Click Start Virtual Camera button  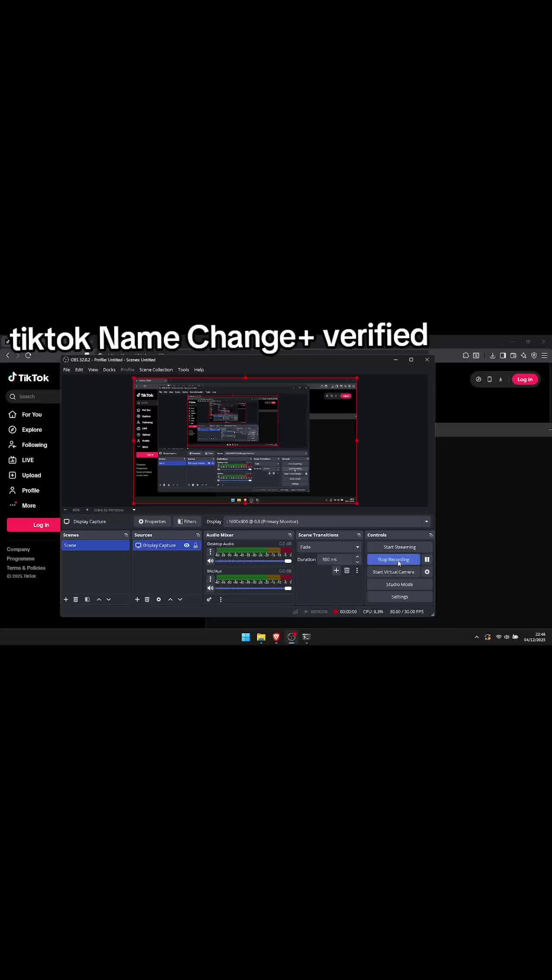(x=393, y=572)
